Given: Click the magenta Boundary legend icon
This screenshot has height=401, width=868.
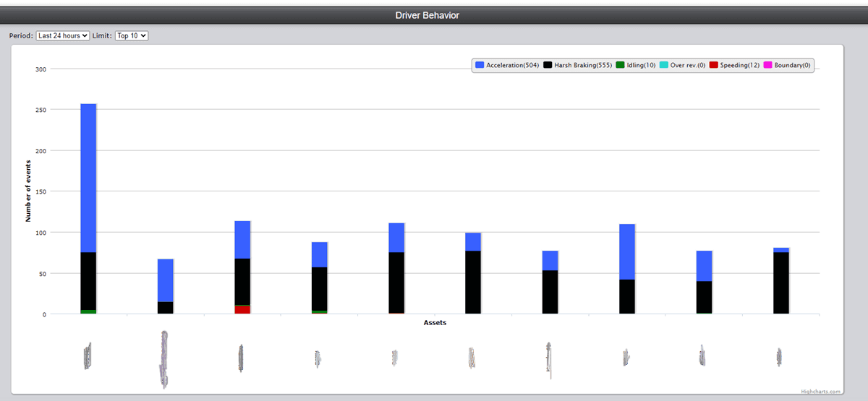Looking at the screenshot, I should [x=767, y=65].
